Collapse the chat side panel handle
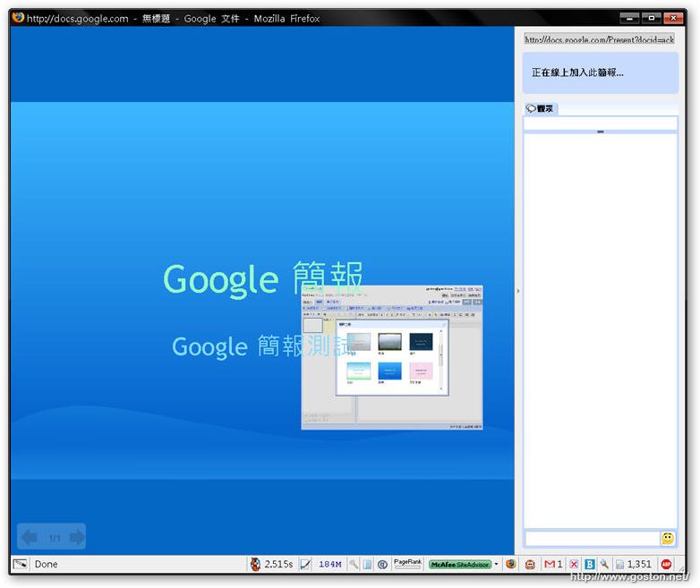The width and height of the screenshot is (700, 588). [518, 291]
